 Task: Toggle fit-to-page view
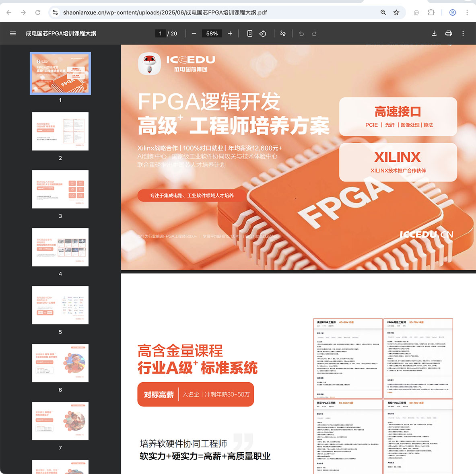[249, 33]
